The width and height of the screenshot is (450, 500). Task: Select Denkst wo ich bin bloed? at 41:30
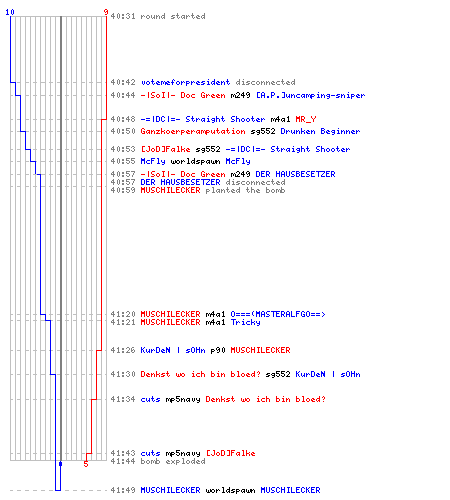pos(200,374)
